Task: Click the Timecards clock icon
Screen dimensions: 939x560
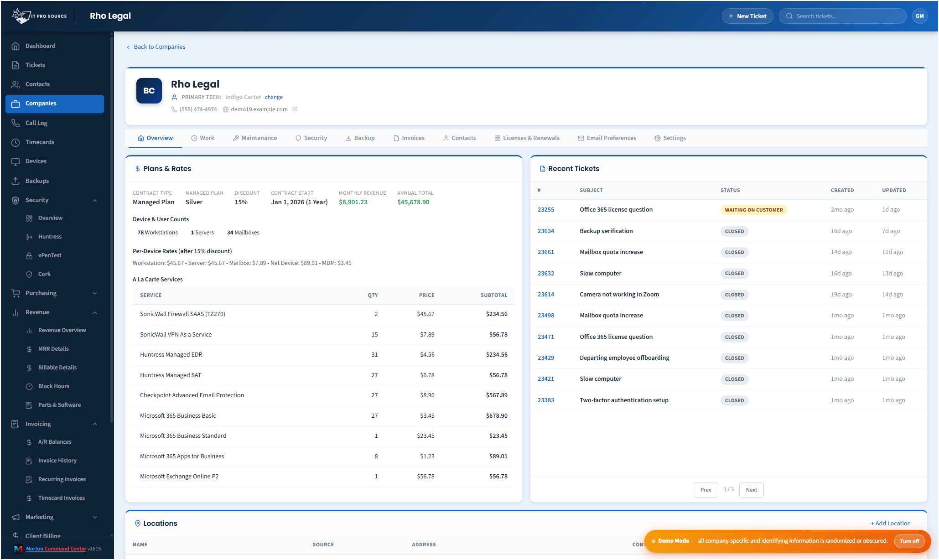Action: pos(16,142)
